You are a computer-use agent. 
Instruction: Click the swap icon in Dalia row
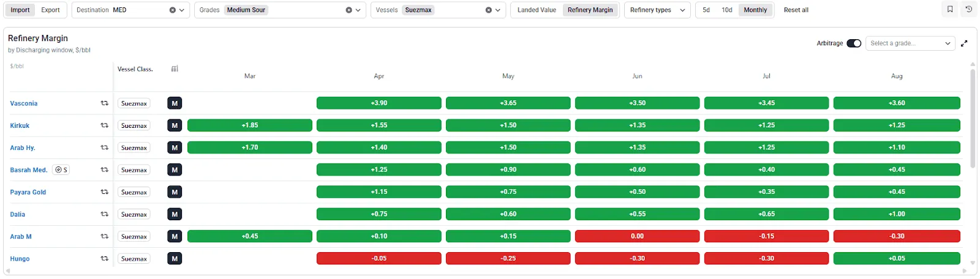(104, 214)
